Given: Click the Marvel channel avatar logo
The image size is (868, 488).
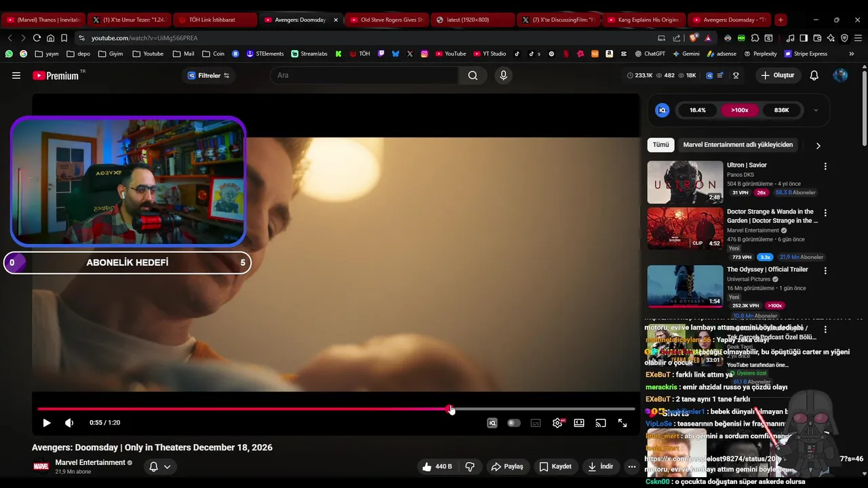Looking at the screenshot, I should (x=41, y=466).
